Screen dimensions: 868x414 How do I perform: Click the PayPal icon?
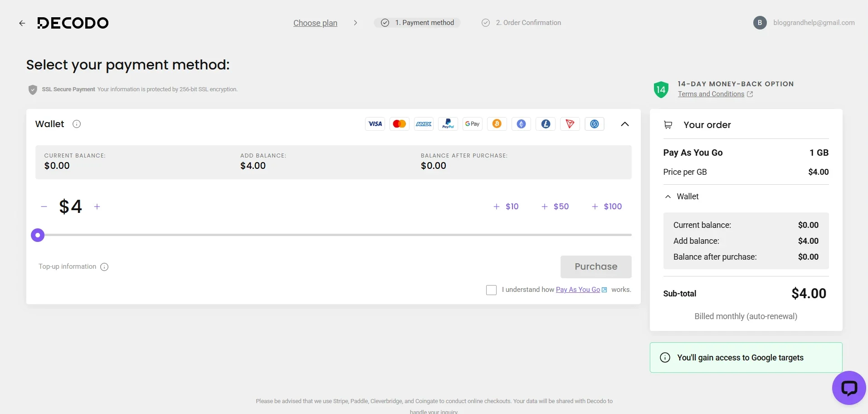coord(448,124)
